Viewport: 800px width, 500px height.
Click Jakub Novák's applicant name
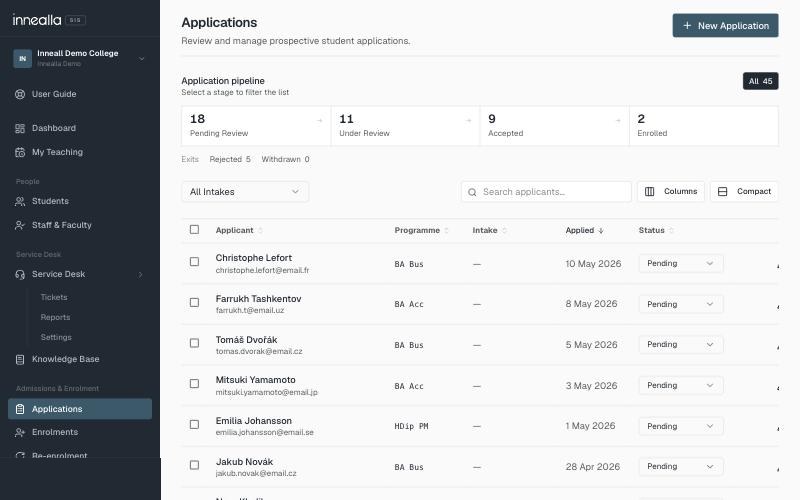point(244,462)
